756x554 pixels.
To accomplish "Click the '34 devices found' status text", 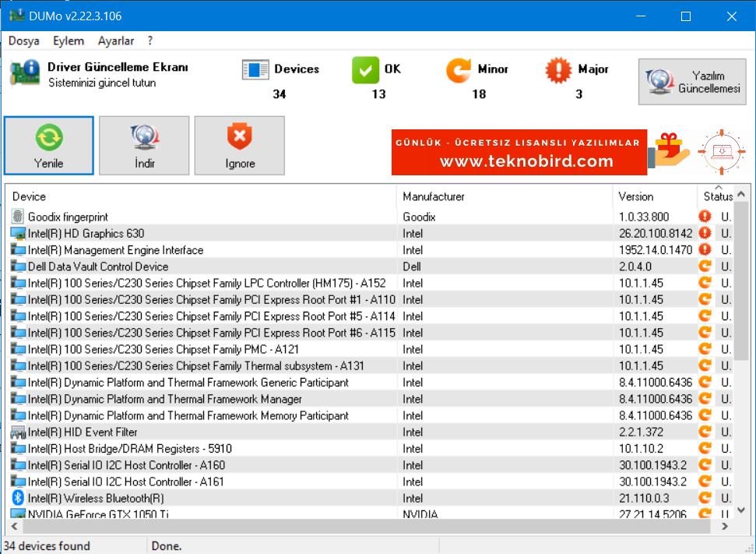I will tap(47, 545).
